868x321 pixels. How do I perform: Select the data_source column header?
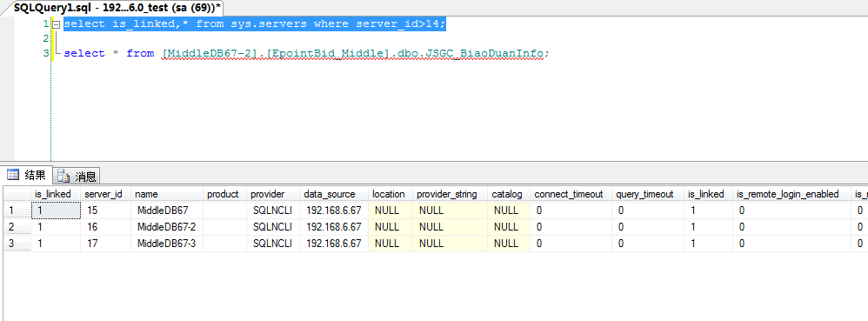point(334,194)
